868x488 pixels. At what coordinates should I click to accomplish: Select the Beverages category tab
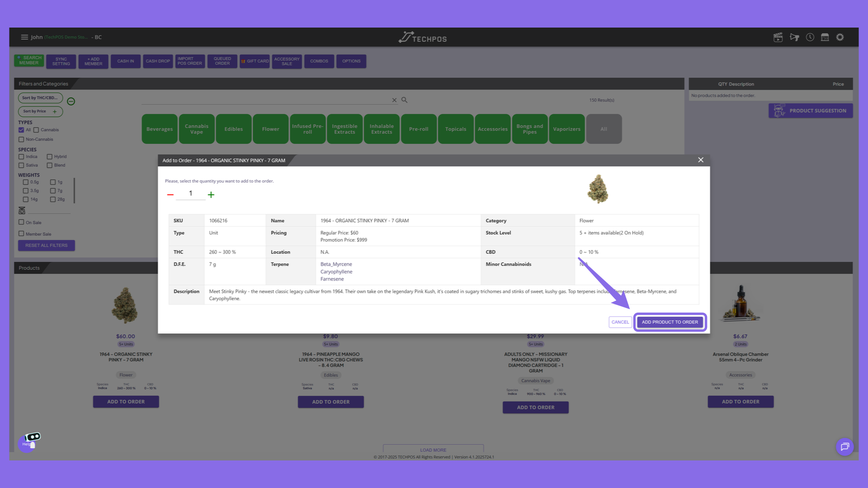coord(160,129)
